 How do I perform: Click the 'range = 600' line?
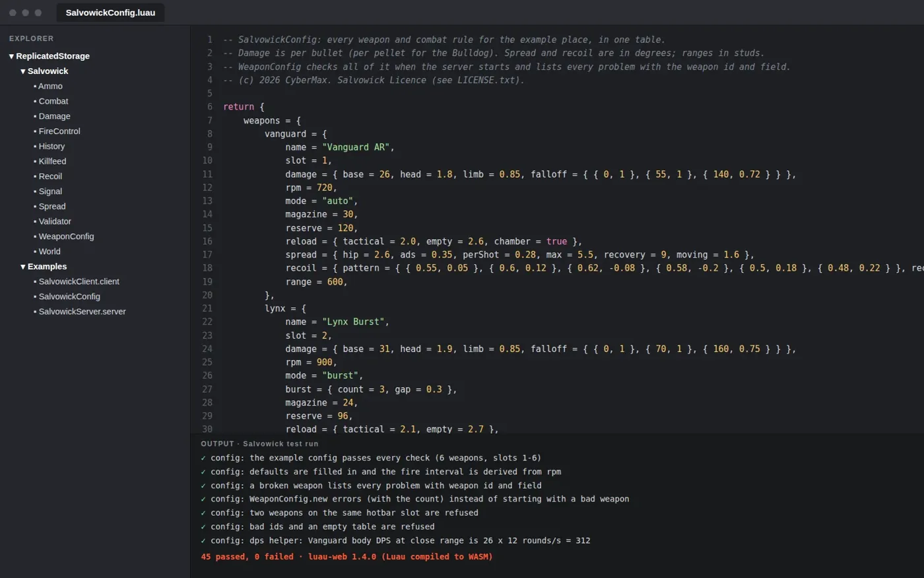[x=316, y=281]
